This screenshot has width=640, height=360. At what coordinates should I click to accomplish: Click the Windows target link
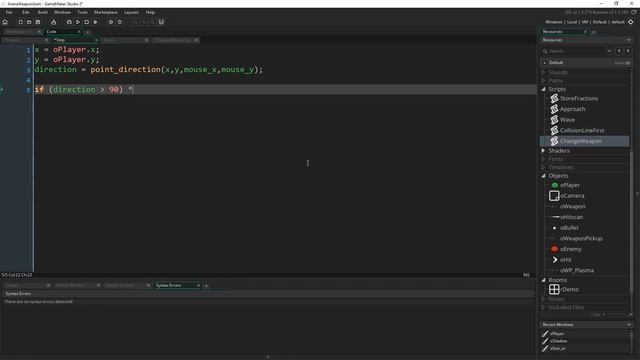tap(553, 22)
